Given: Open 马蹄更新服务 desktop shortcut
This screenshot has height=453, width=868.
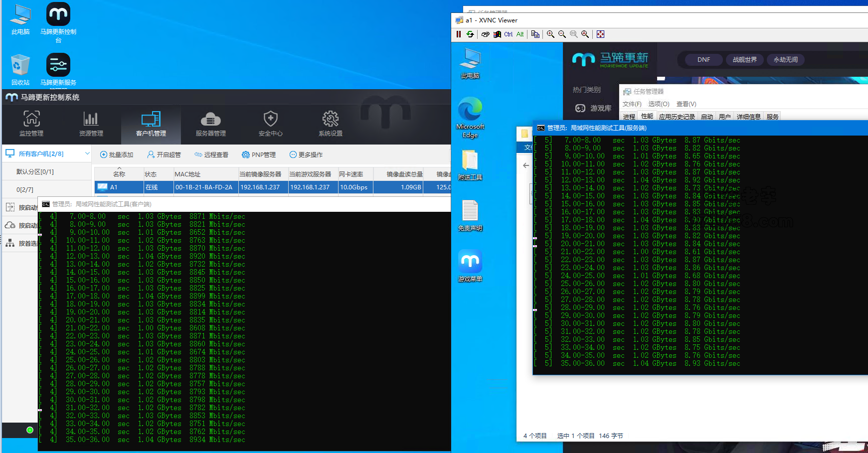Looking at the screenshot, I should 58,70.
